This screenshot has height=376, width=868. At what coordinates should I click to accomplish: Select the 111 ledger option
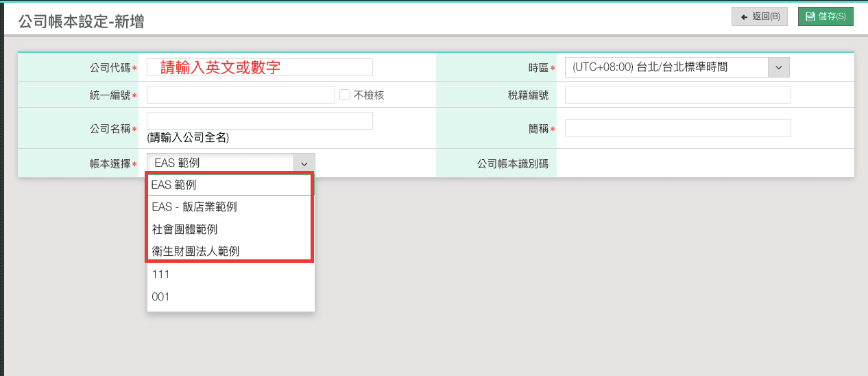pyautogui.click(x=230, y=274)
